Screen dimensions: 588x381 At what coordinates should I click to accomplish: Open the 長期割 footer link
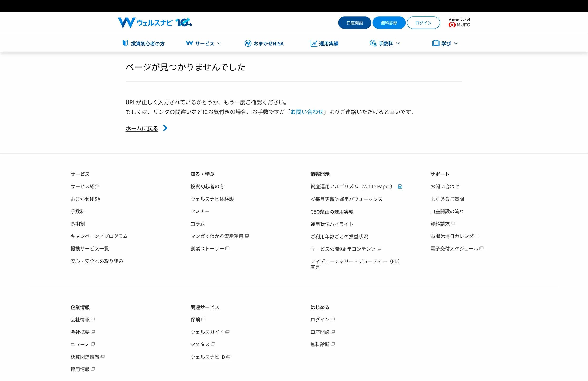tap(78, 224)
